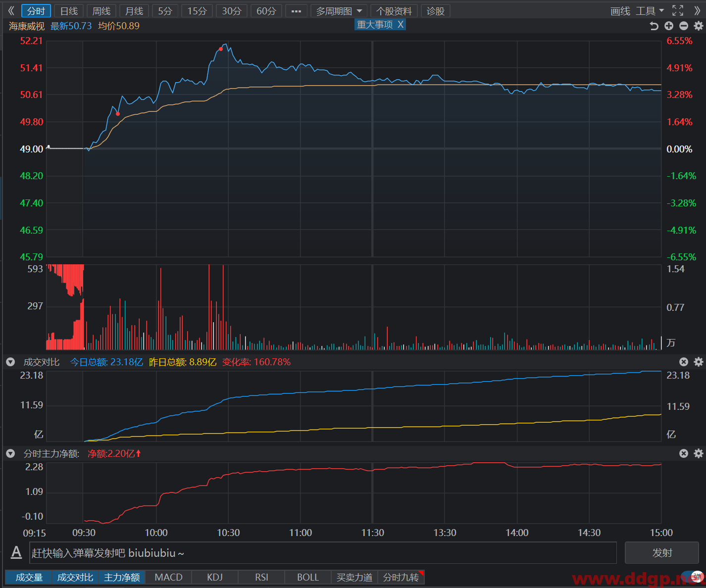Screen dimensions: 706x588
Task: Click 变化率: 160.78% text
Action: coord(256,362)
